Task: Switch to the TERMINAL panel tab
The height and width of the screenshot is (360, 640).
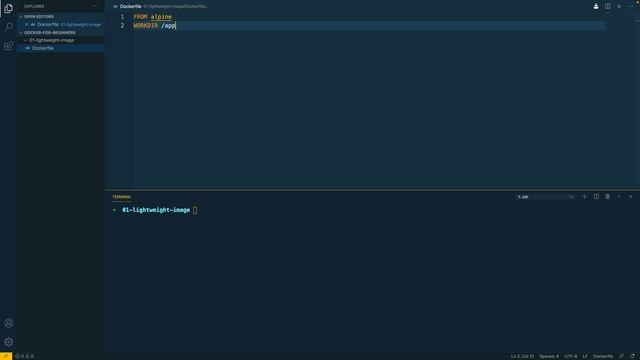Action: [x=122, y=197]
